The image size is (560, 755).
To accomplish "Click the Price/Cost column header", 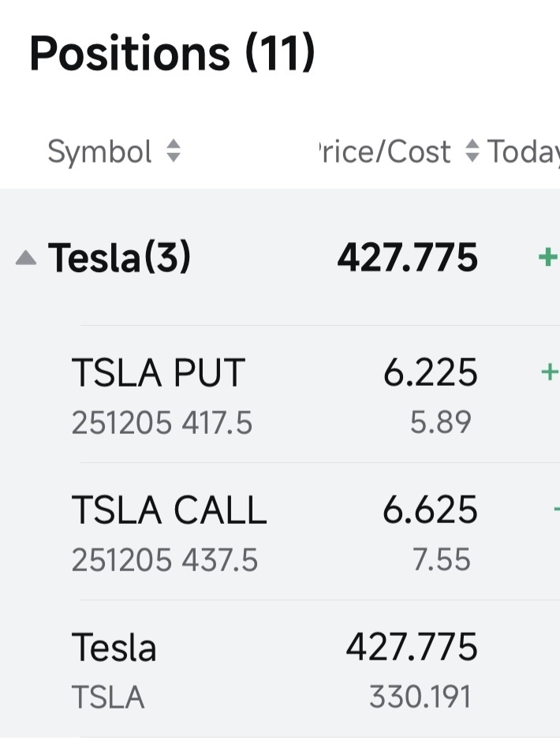I will pyautogui.click(x=385, y=151).
